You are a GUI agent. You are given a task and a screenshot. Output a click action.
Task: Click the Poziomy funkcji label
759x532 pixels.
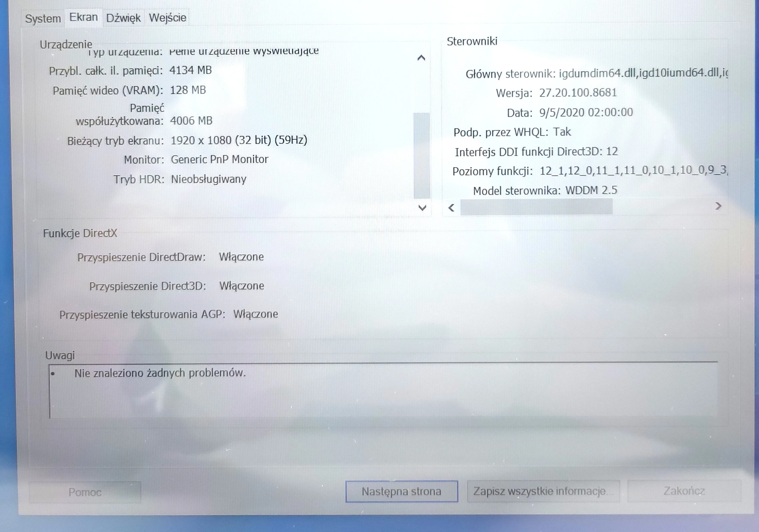click(x=493, y=172)
